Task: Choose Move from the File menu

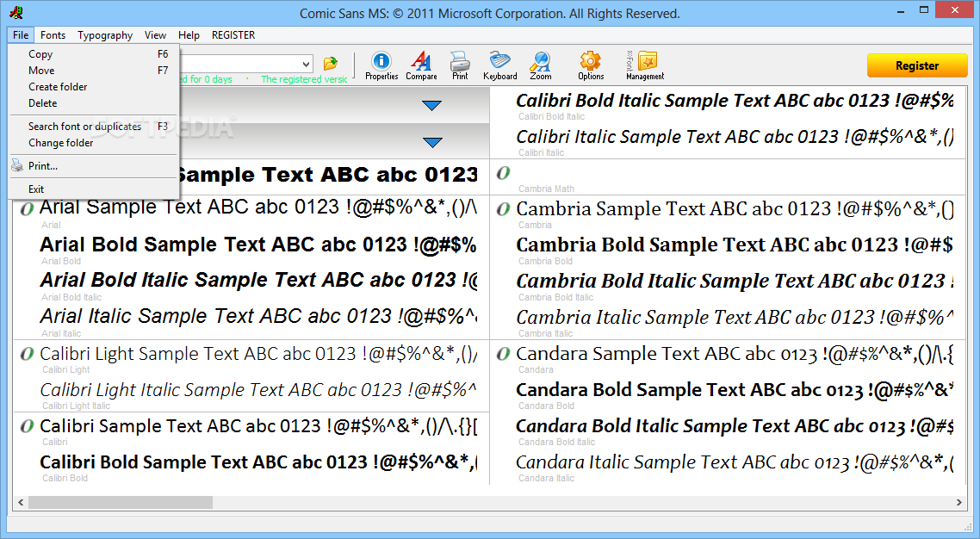Action: [x=94, y=71]
